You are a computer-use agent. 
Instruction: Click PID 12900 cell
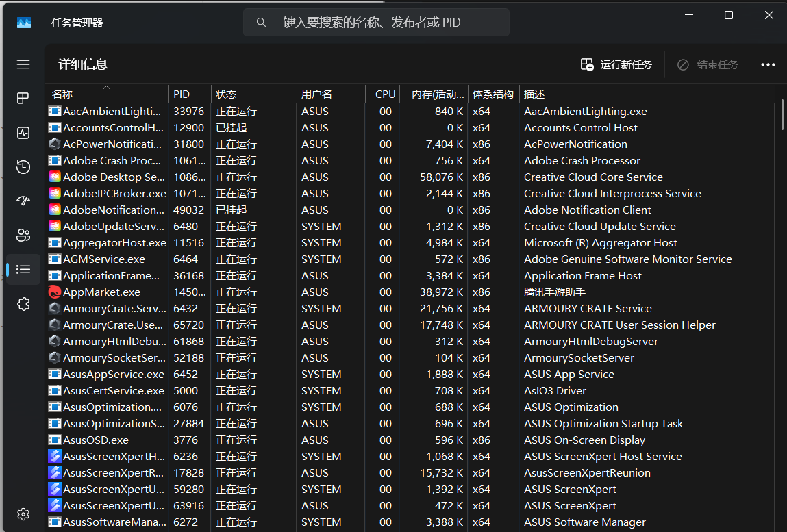click(x=189, y=127)
